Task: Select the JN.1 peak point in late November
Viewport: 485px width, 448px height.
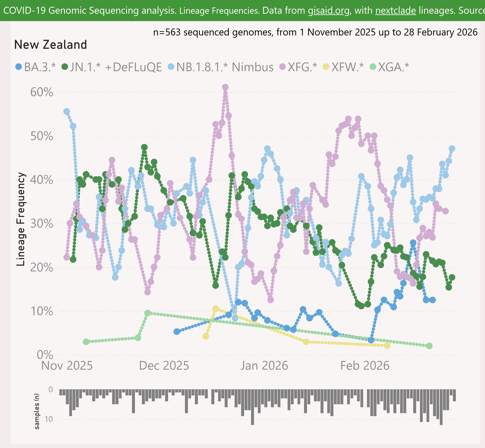Action: coord(144,147)
